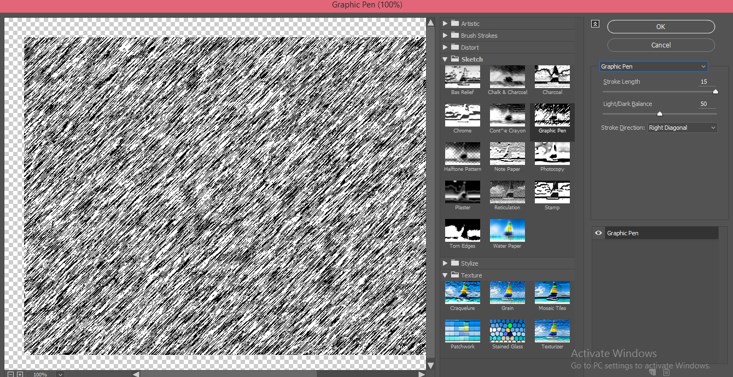Click the preview scroll up arrow
This screenshot has width=733, height=377.
(x=431, y=23)
